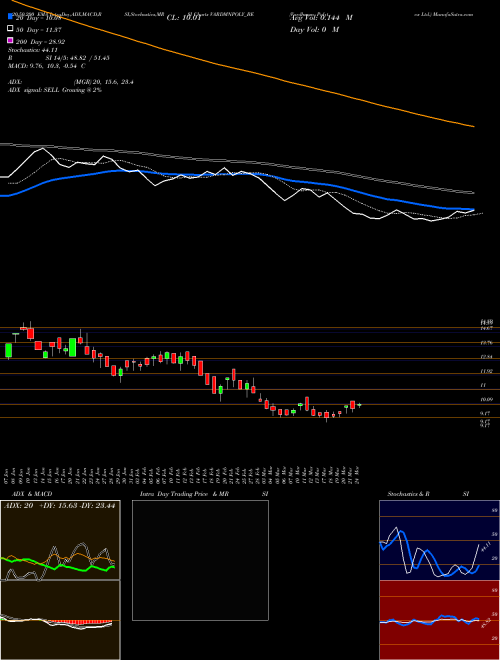Select the '200 Day = 28.92' legend text
Screen dimensions: 500x660
tap(40, 42)
